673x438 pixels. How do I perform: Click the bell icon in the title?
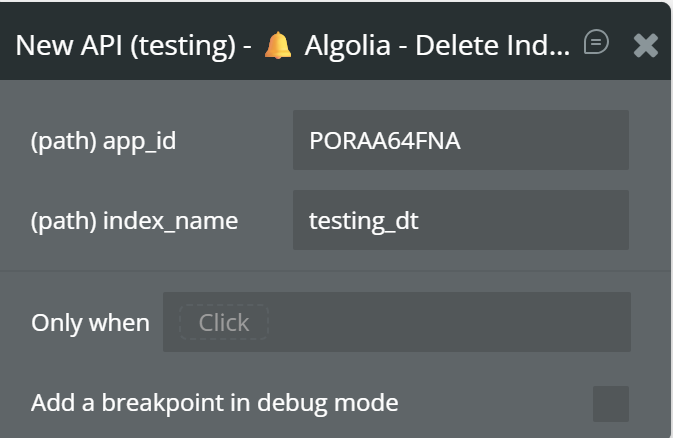277,45
